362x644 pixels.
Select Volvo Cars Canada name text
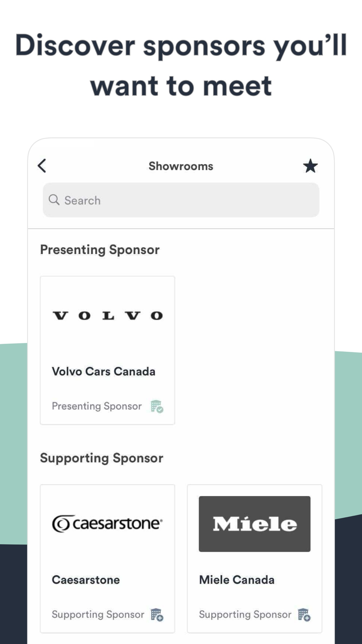104,371
